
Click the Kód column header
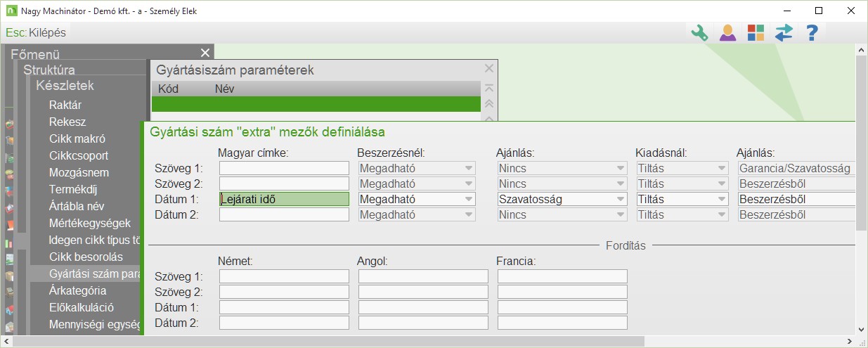click(168, 89)
